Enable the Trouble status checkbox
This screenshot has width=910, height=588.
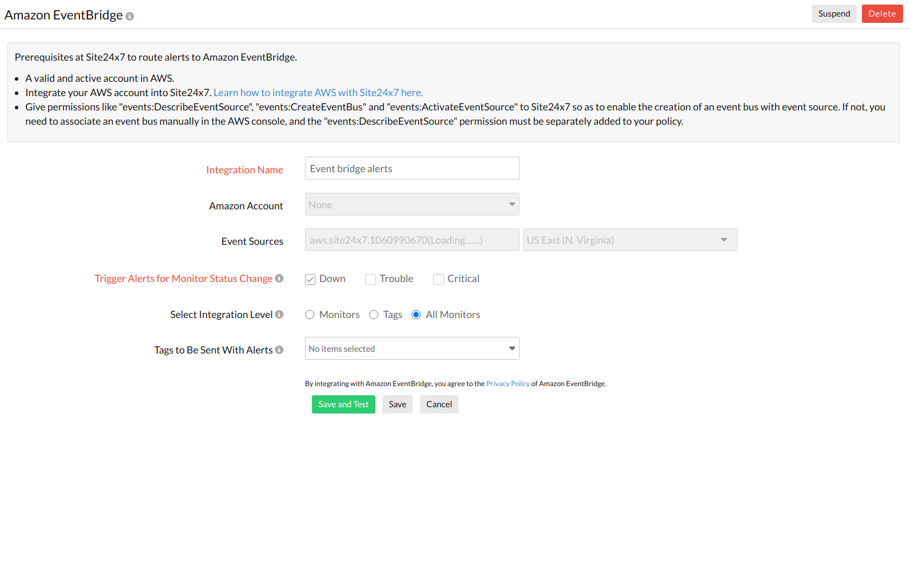pyautogui.click(x=370, y=279)
